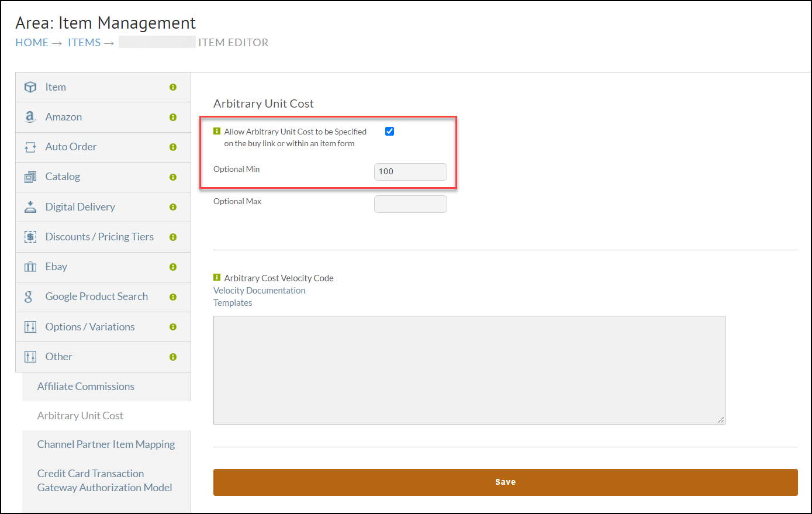
Task: Click the Ebay icon in sidebar
Action: point(30,267)
